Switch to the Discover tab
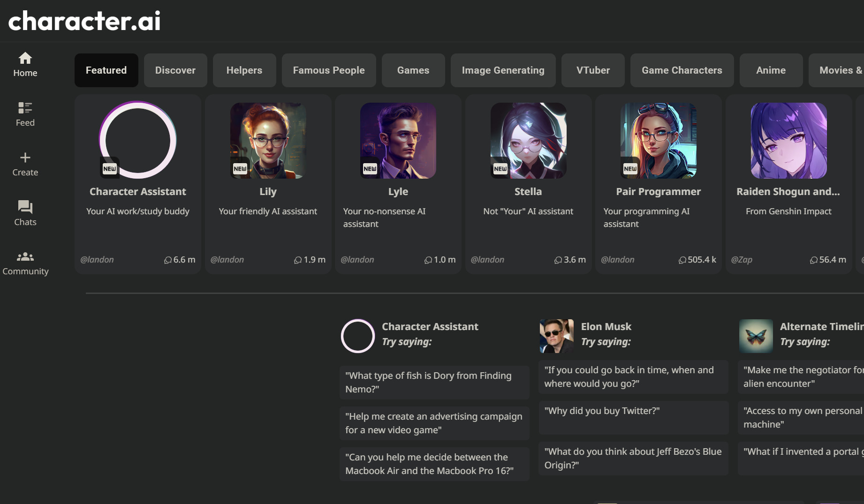 175,70
